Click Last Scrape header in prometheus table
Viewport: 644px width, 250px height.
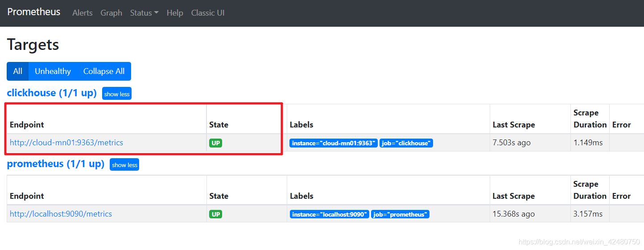tap(514, 196)
